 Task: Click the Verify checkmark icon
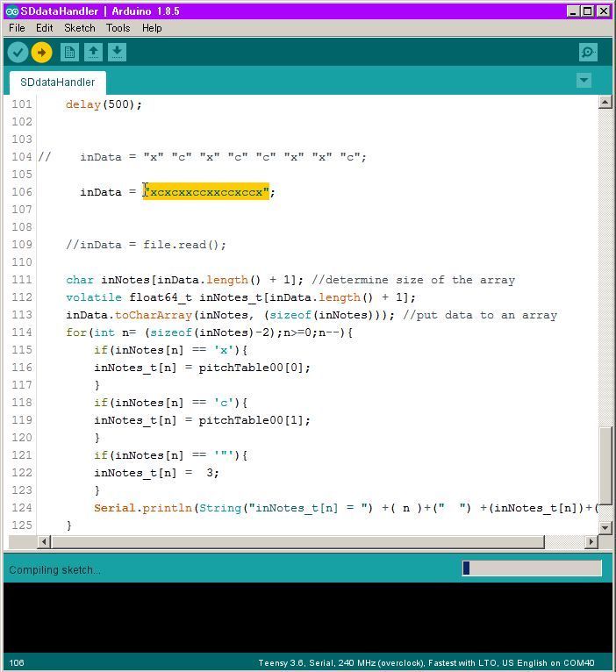18,53
